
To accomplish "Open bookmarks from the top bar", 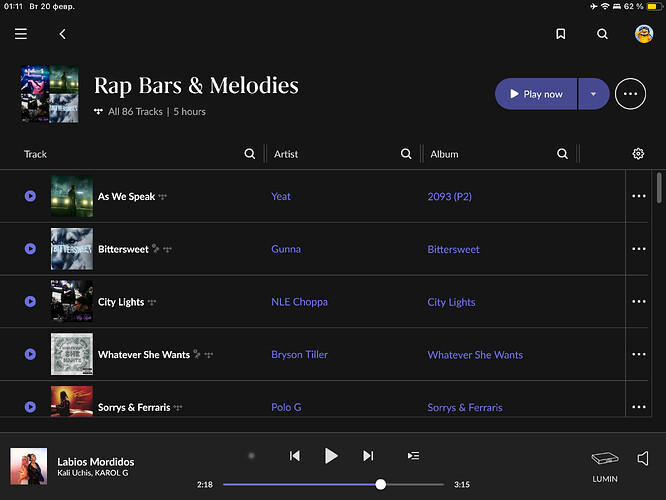I will (561, 34).
